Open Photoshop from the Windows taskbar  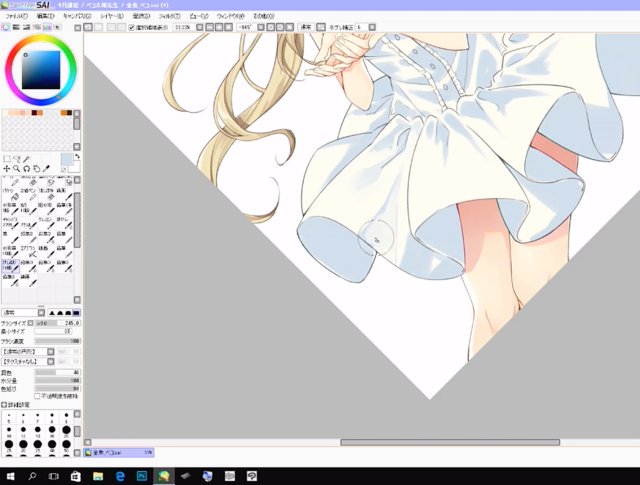[x=142, y=476]
